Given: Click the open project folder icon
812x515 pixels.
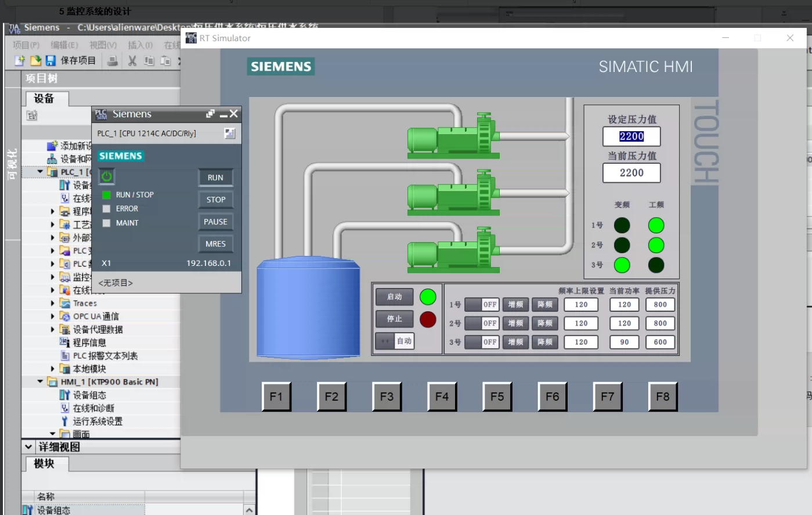Looking at the screenshot, I should pyautogui.click(x=35, y=60).
